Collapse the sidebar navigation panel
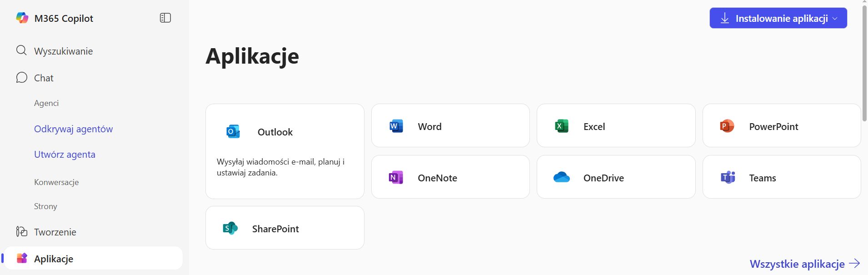The image size is (868, 275). pos(165,18)
